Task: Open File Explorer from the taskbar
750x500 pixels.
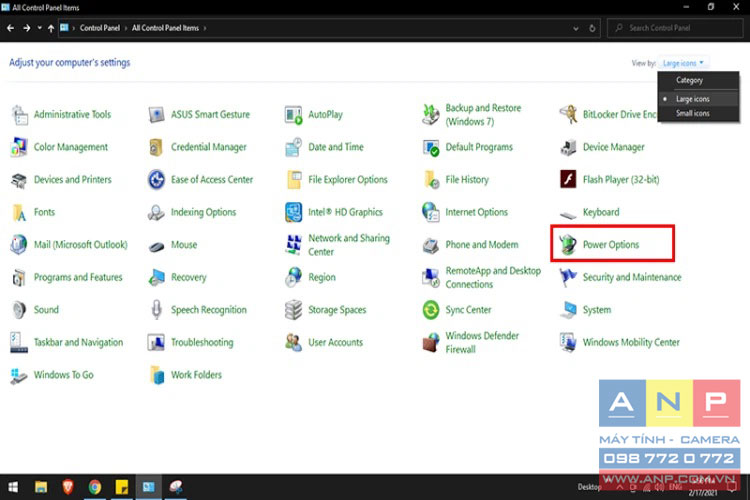Action: (x=41, y=487)
